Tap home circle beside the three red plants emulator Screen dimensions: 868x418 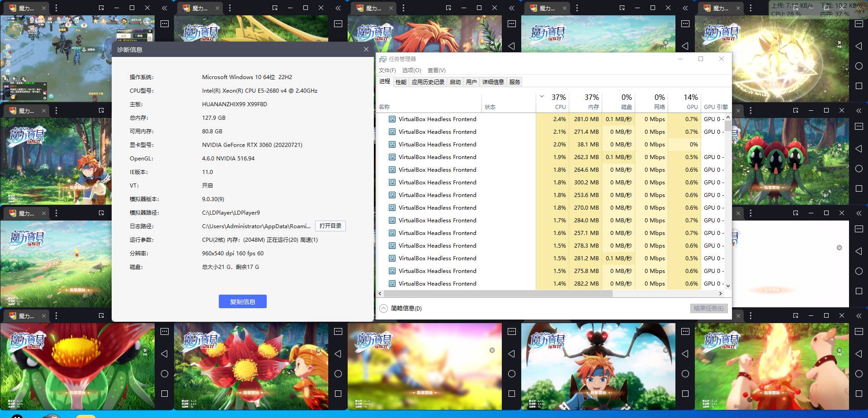(859, 169)
